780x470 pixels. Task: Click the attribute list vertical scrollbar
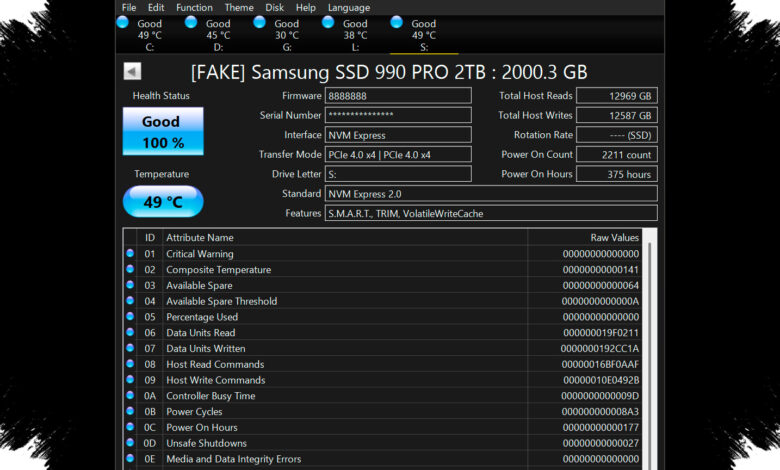click(650, 348)
